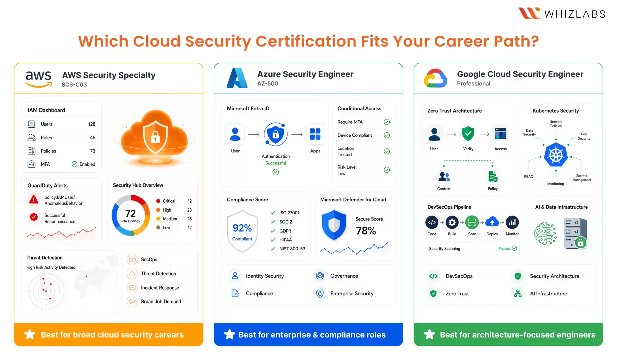Image resolution: width=617 pixels, height=364 pixels.
Task: Click the 92% Compliant shield badge
Action: coord(242,231)
